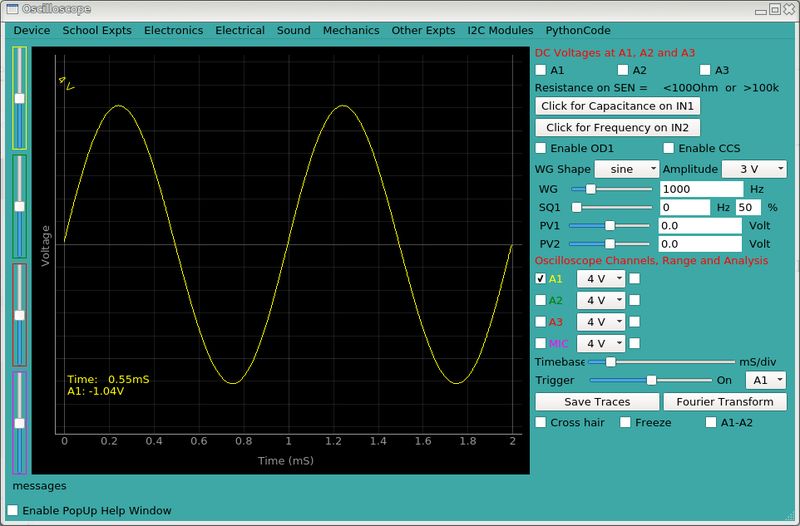Click for Capacitance on IN1 button

[617, 106]
